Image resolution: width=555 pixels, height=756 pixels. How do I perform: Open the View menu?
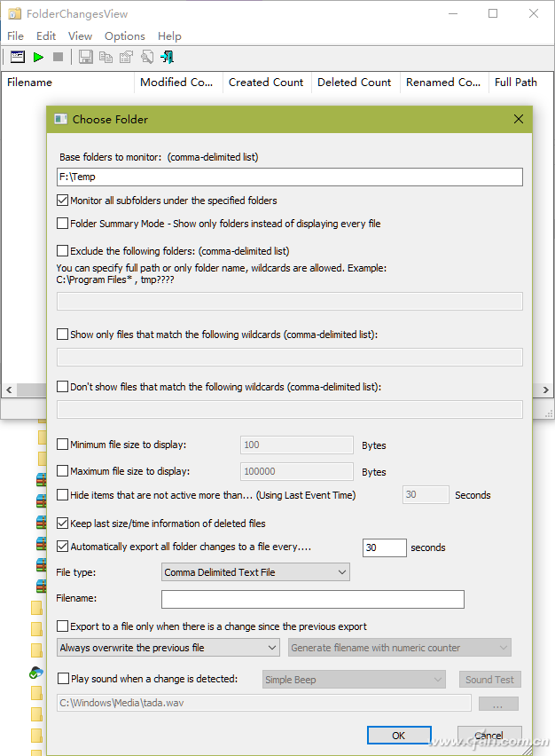pos(80,36)
